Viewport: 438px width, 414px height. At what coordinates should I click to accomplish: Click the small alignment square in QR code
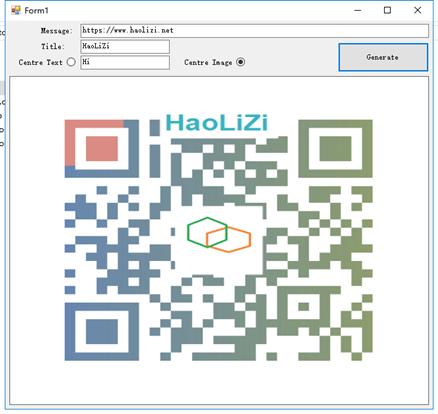coord(303,306)
